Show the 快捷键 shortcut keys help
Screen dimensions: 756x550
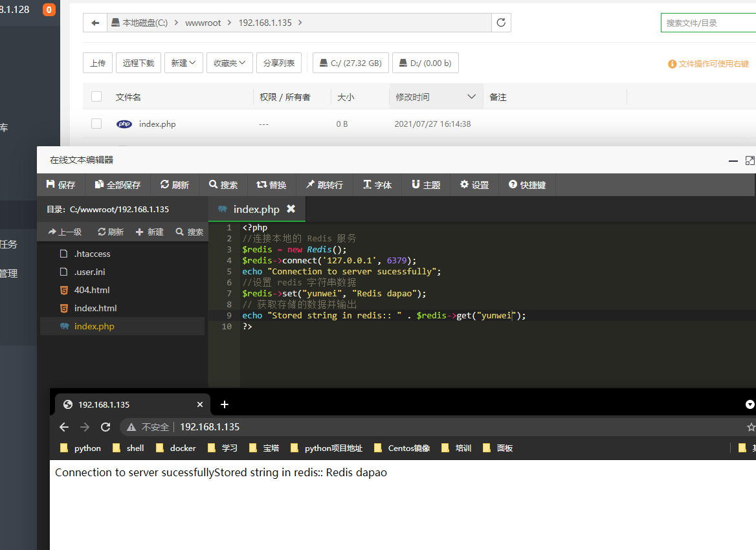point(527,184)
